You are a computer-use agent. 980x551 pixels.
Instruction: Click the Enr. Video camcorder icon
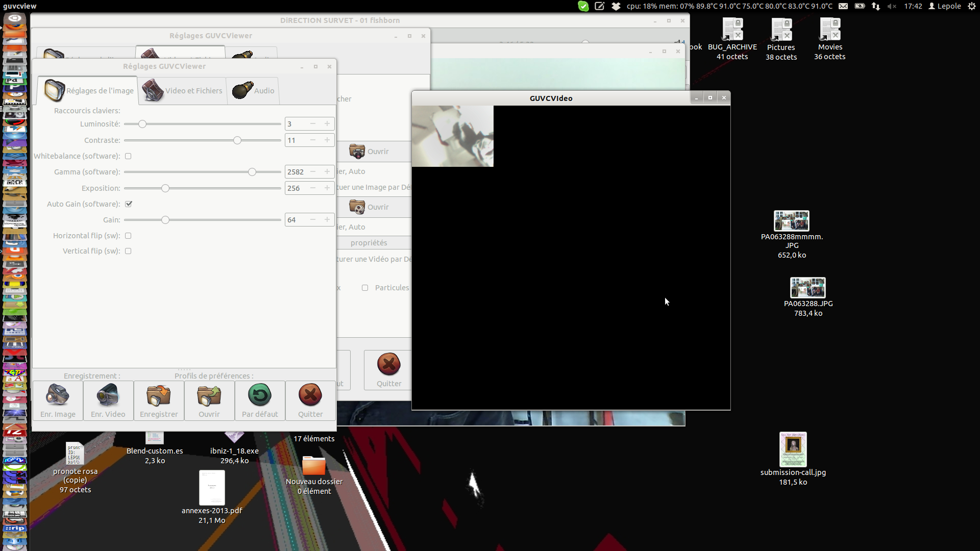108,395
